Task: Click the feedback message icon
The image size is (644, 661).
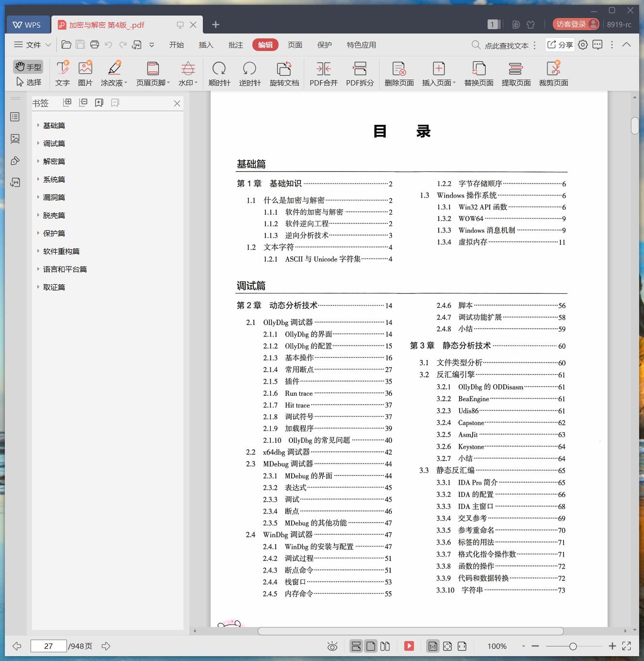Action: click(x=597, y=45)
